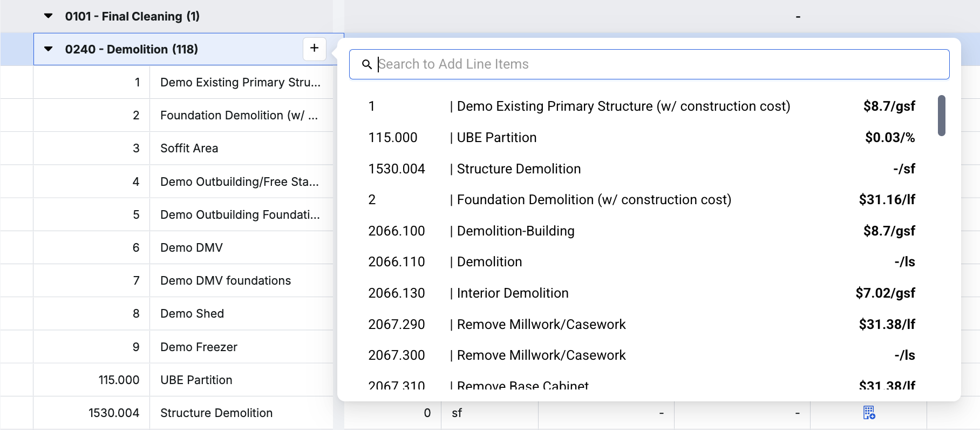
Task: Select 'Foundation Demolition (w/ construction cost)' suggestion
Action: coord(642,200)
